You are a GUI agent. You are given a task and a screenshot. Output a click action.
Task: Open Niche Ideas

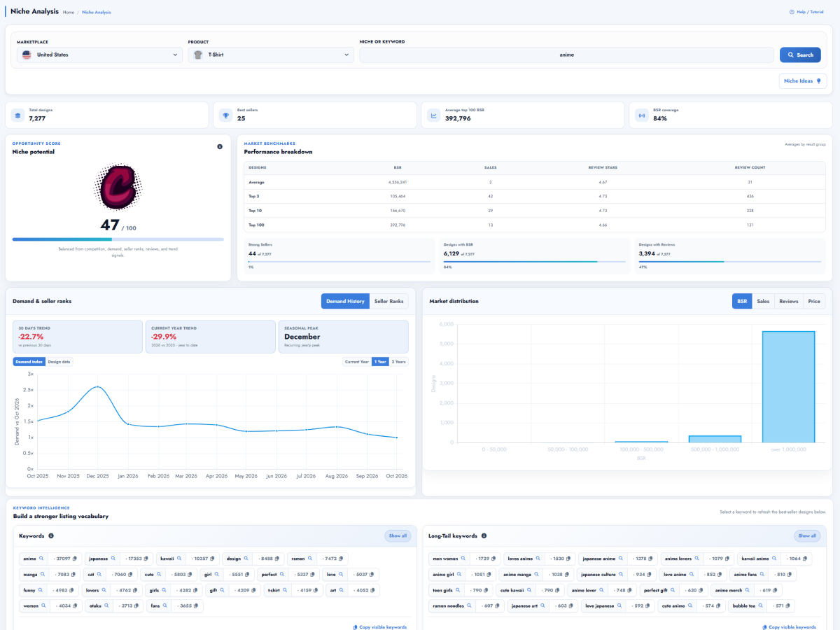click(x=803, y=81)
